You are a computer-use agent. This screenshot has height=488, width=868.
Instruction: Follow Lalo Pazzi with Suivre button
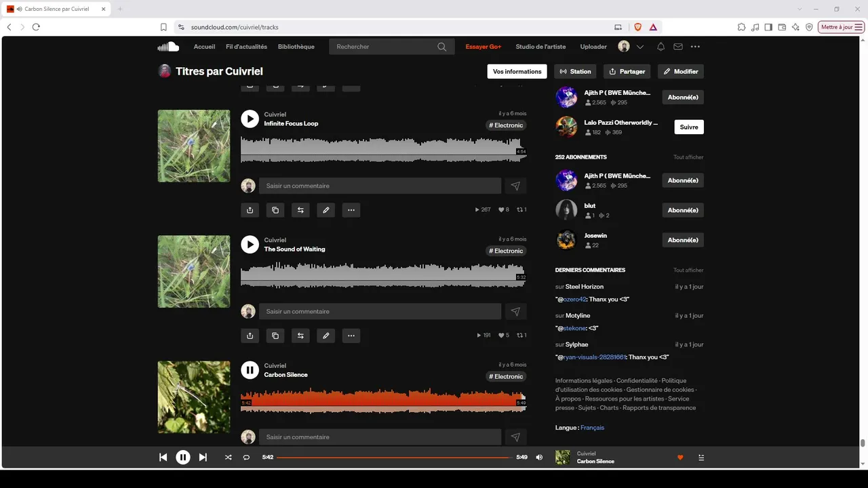pyautogui.click(x=689, y=127)
